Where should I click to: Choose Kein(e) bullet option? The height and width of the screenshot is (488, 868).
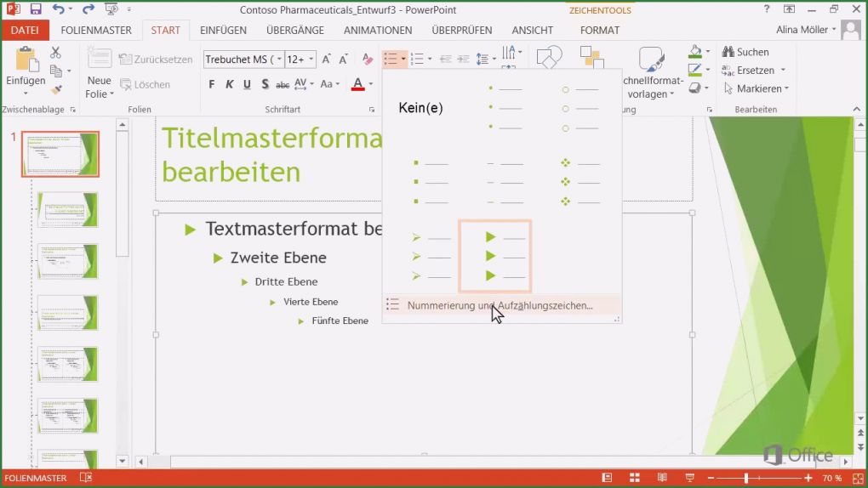click(420, 108)
